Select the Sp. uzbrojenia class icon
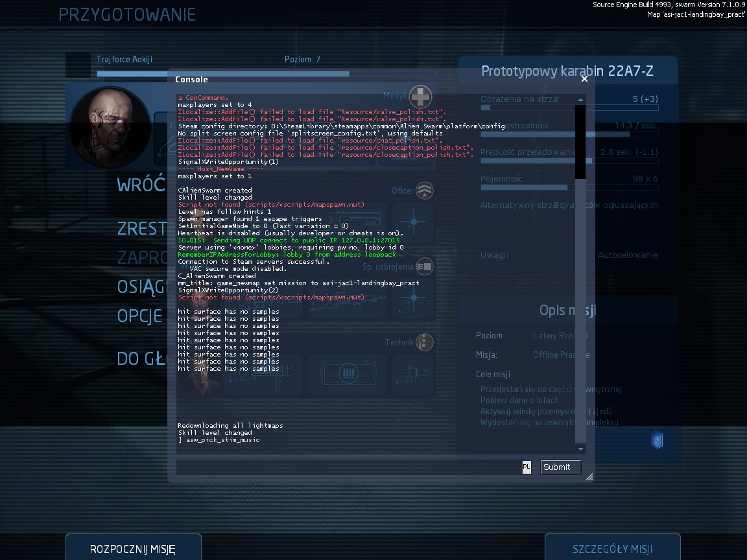Screen dimensions: 747x560 click(424, 266)
